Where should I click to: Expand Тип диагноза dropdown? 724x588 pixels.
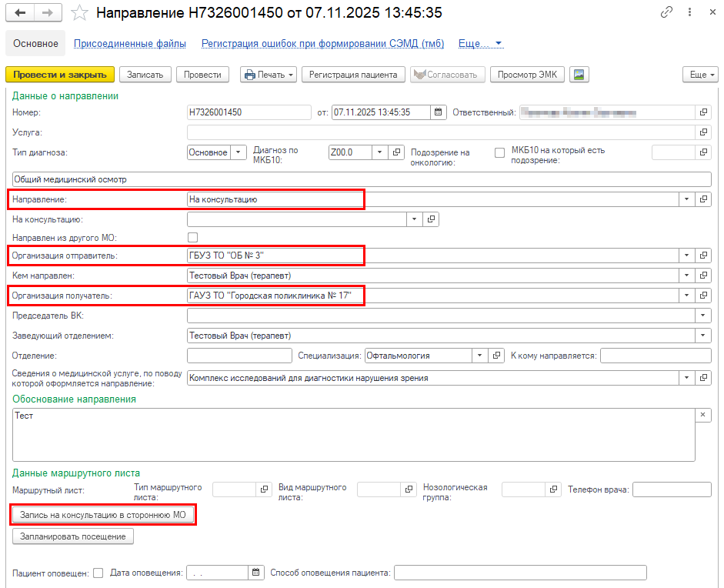coord(239,152)
